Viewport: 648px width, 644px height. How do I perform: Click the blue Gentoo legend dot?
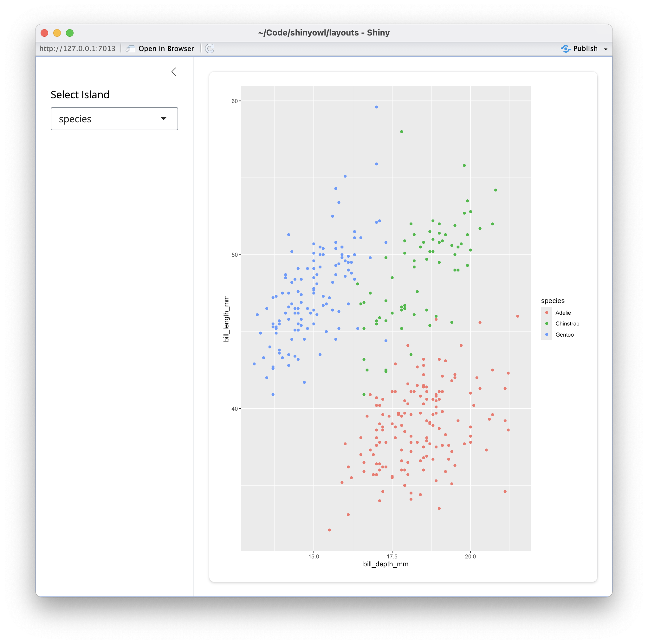coord(547,334)
